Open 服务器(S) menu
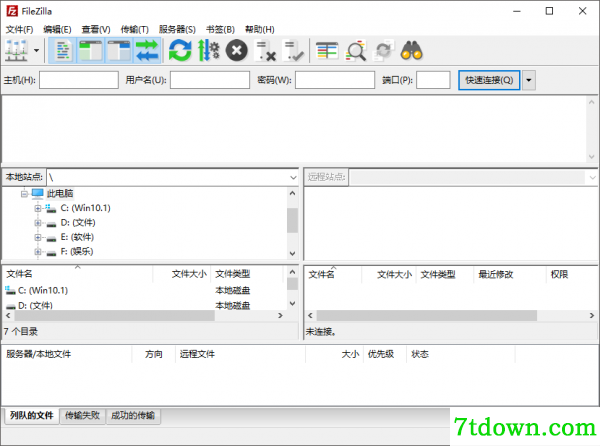 [x=177, y=29]
